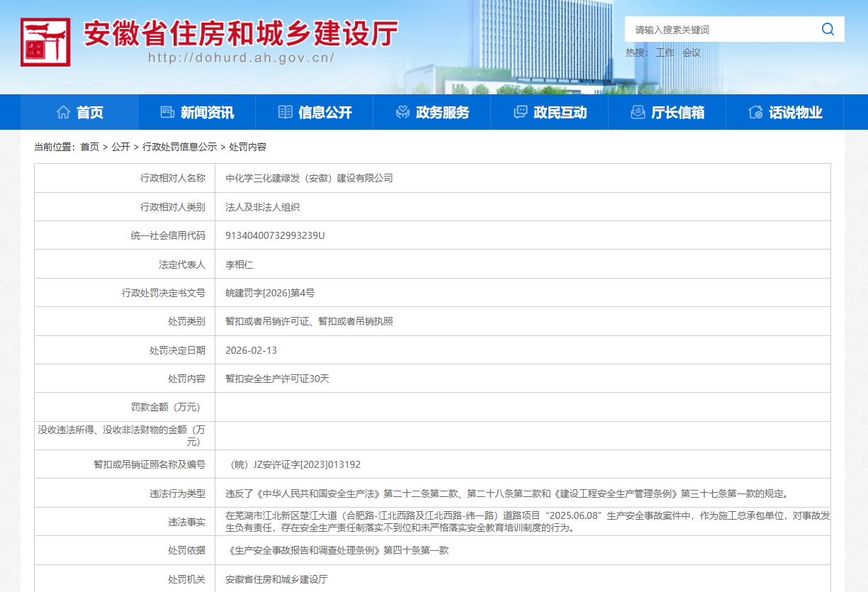Click the handshake icon beside 政务服务
Screen dimensions: 868x592
[x=402, y=112]
